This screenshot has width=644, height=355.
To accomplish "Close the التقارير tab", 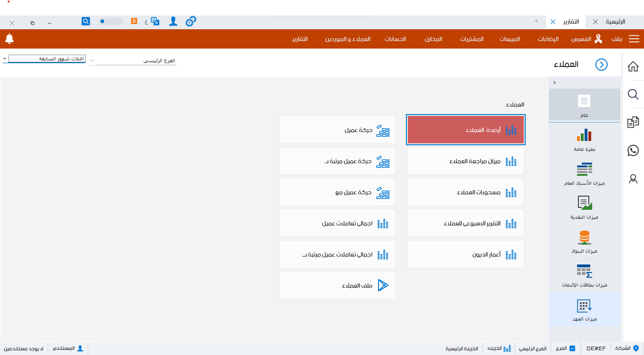I will coord(553,22).
